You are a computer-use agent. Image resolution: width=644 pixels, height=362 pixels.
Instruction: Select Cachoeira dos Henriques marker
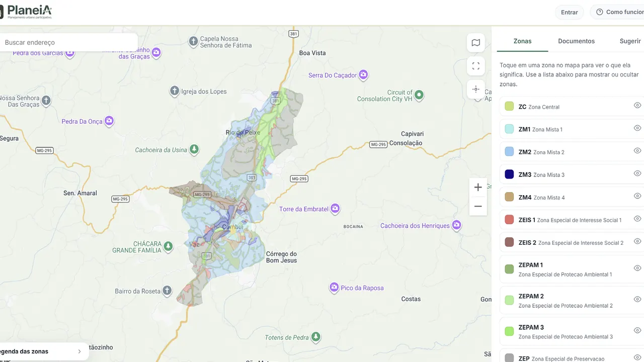coord(457,225)
